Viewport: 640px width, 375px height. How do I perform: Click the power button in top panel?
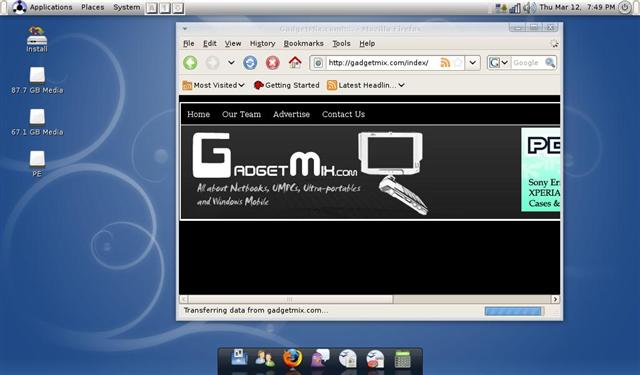[625, 7]
